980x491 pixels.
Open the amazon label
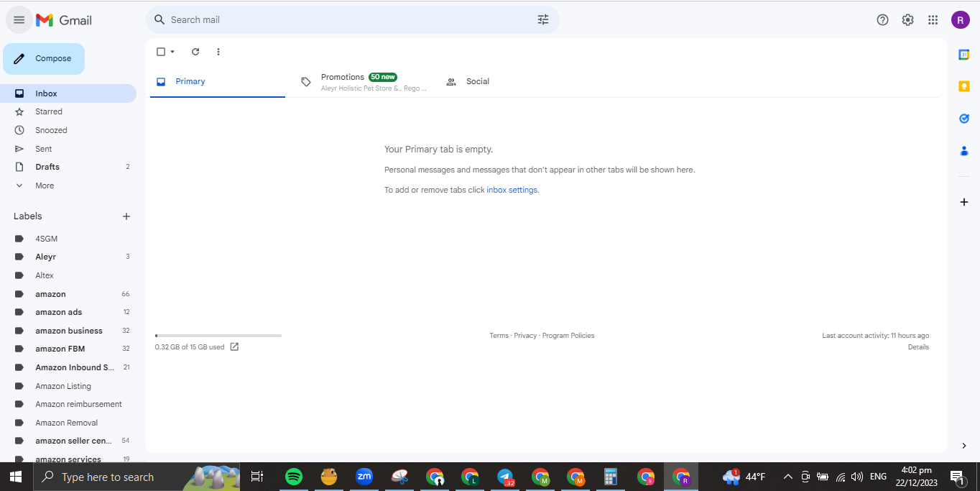click(x=68, y=294)
